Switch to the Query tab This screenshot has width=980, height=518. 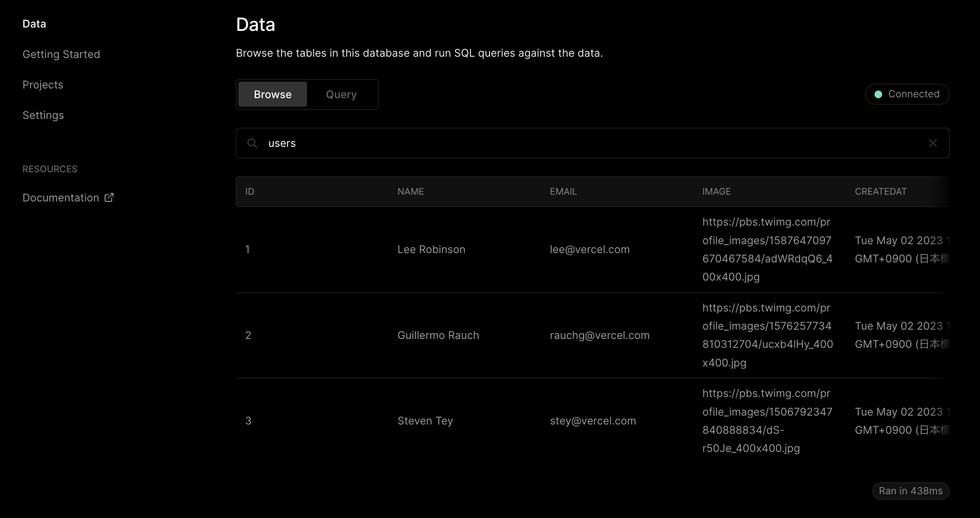(341, 94)
